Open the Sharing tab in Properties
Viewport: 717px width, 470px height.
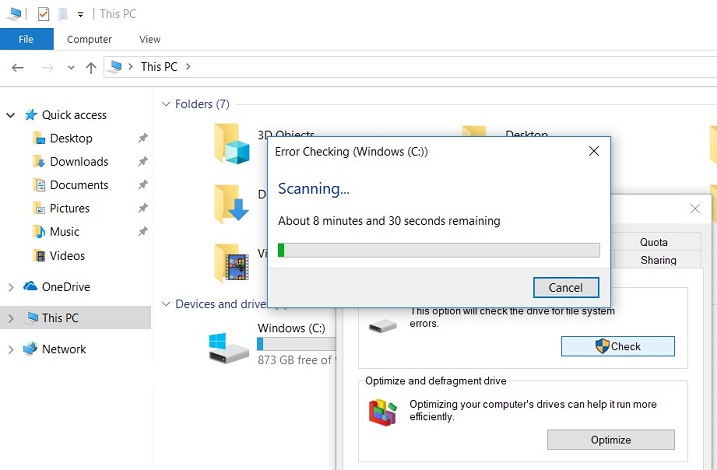658,260
